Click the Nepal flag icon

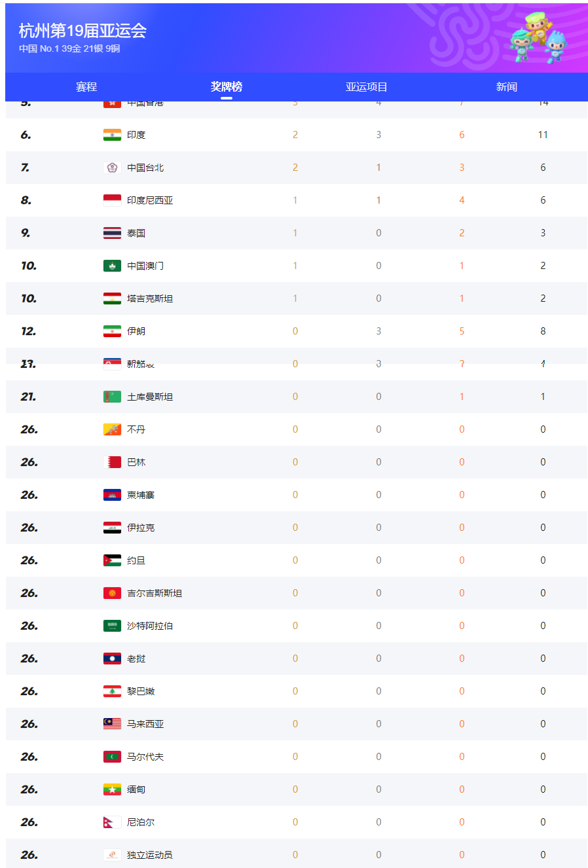coord(112,822)
